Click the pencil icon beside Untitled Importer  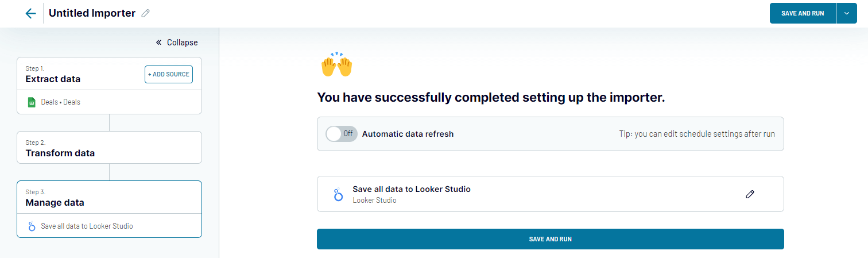point(146,13)
